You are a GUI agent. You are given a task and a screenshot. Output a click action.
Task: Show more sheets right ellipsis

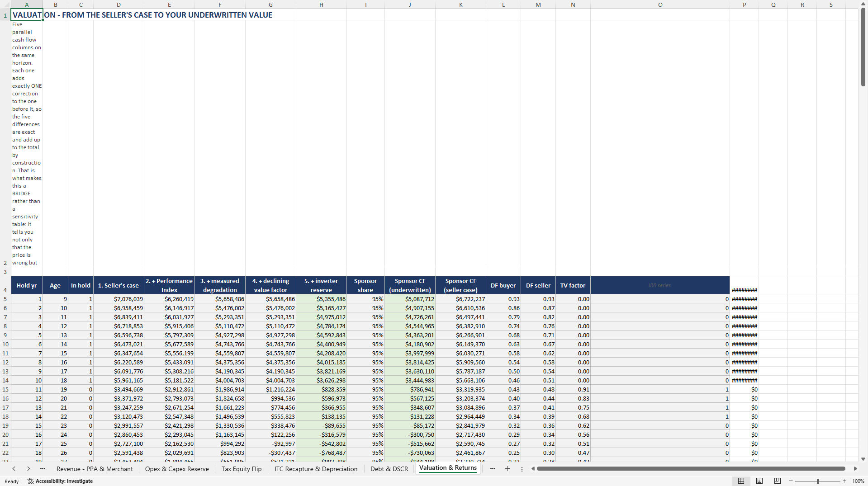coord(493,469)
